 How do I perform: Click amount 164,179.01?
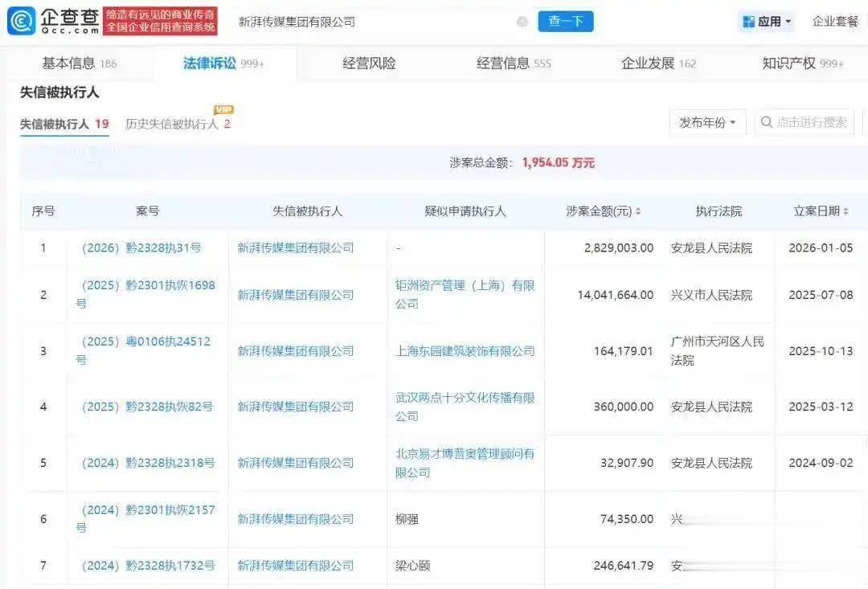pyautogui.click(x=624, y=351)
